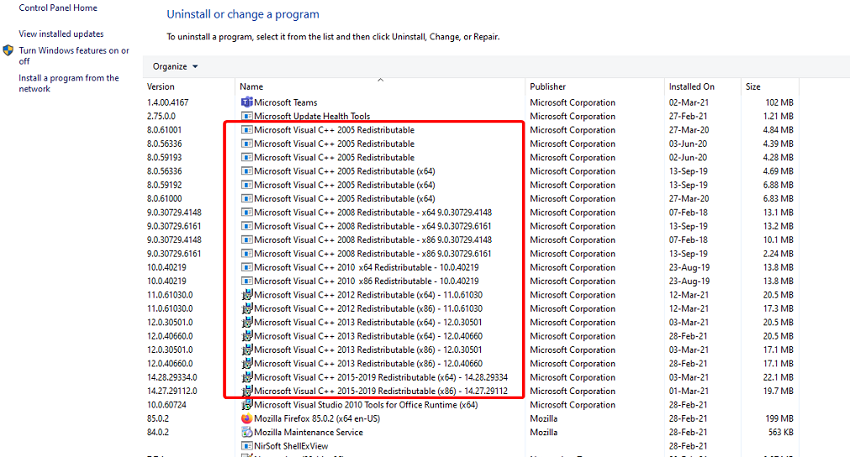Click the Mozilla Firefox program icon

tap(247, 418)
